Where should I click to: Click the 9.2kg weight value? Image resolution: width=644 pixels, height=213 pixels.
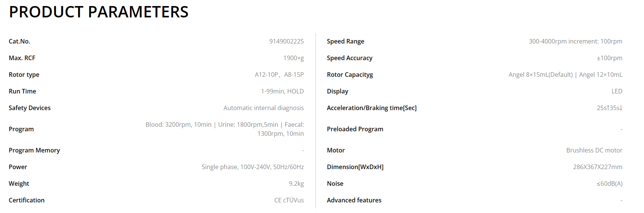296,183
